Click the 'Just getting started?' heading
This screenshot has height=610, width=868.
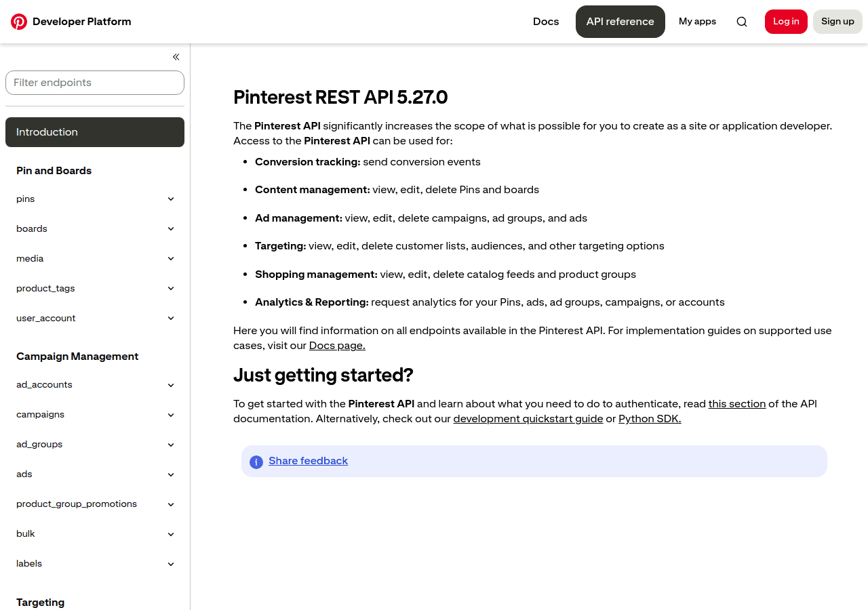[x=323, y=375]
